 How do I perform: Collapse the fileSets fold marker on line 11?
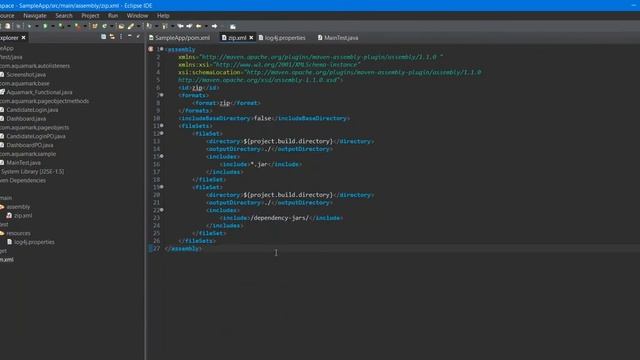coord(162,126)
